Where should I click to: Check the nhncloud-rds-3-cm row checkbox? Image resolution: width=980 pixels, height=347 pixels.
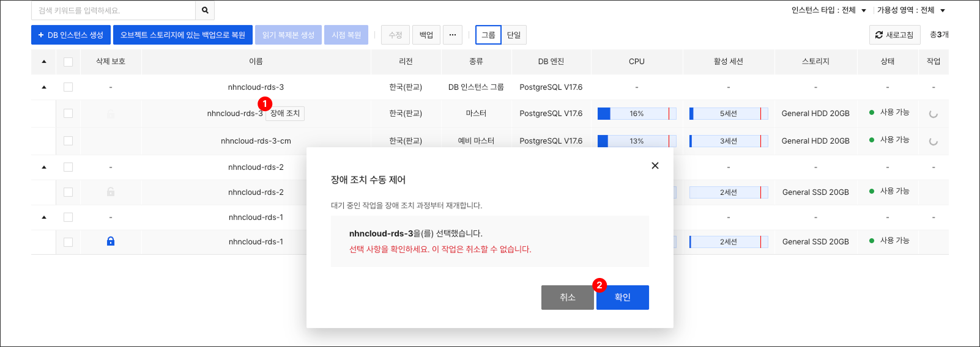point(68,141)
